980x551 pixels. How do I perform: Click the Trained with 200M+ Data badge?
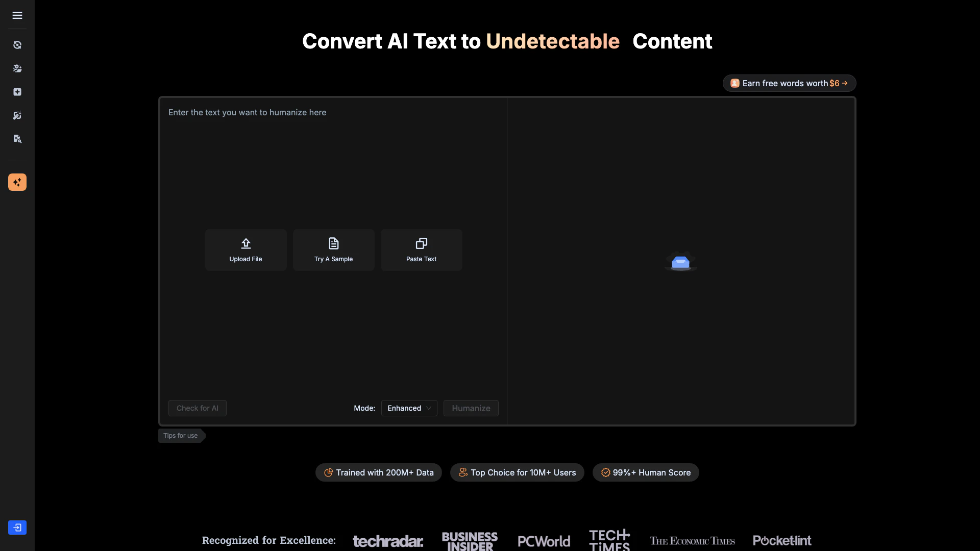[x=379, y=472]
